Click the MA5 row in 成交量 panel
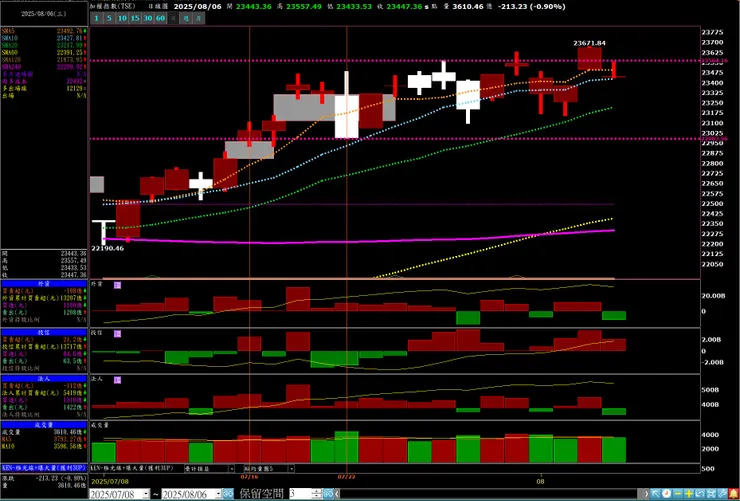740x501 pixels. click(x=44, y=439)
